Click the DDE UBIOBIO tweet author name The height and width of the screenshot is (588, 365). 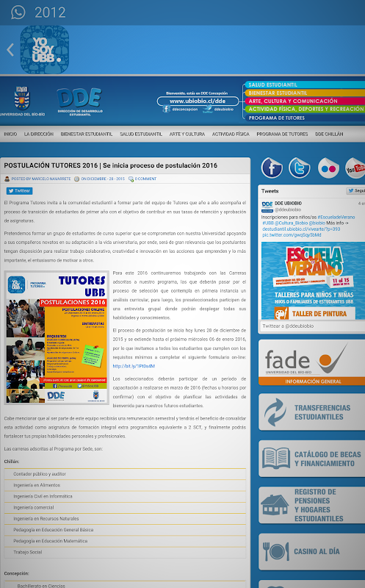point(288,204)
